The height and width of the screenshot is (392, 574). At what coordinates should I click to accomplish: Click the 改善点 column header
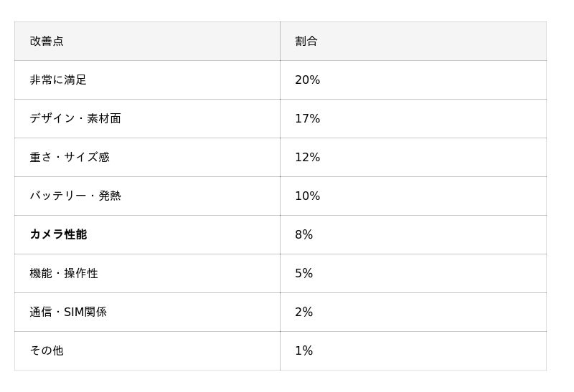tap(47, 42)
